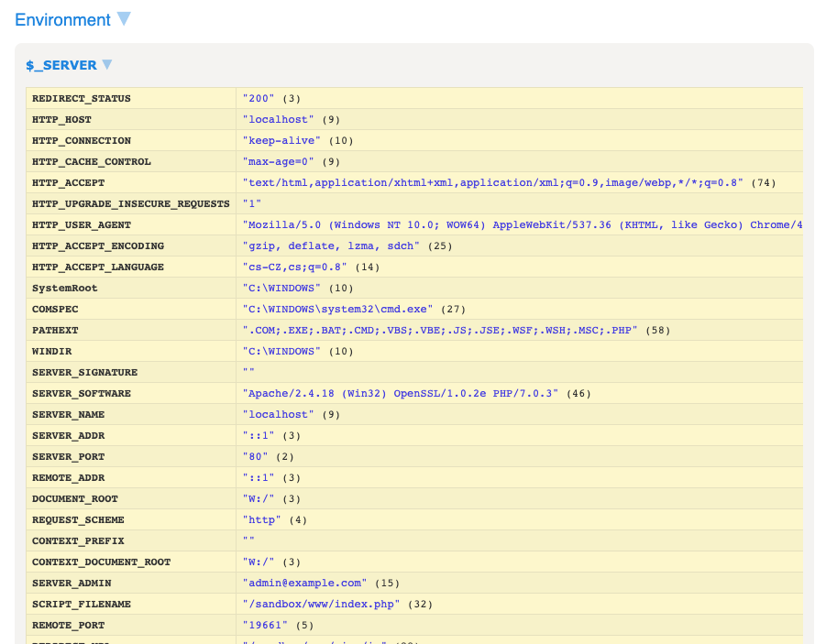Select the "http" scheme value

[262, 519]
